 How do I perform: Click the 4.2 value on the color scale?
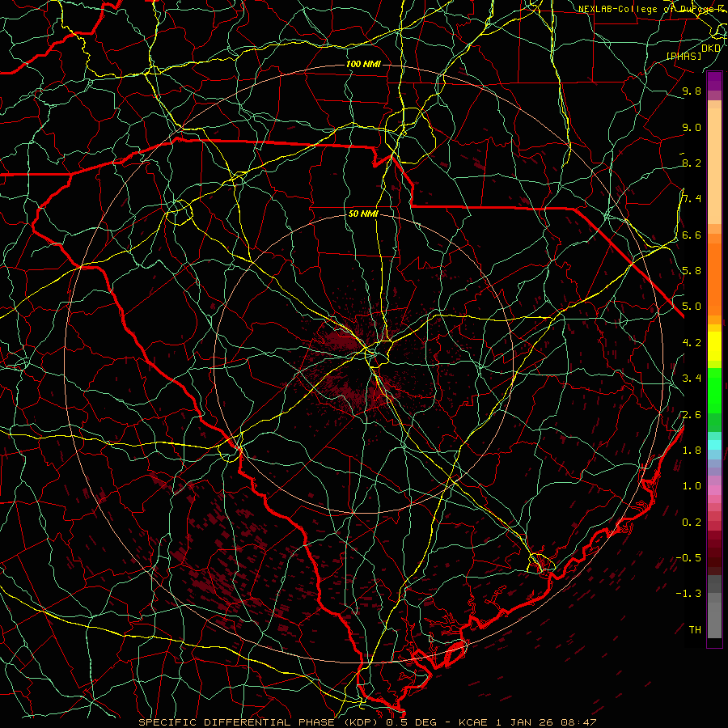pos(692,343)
